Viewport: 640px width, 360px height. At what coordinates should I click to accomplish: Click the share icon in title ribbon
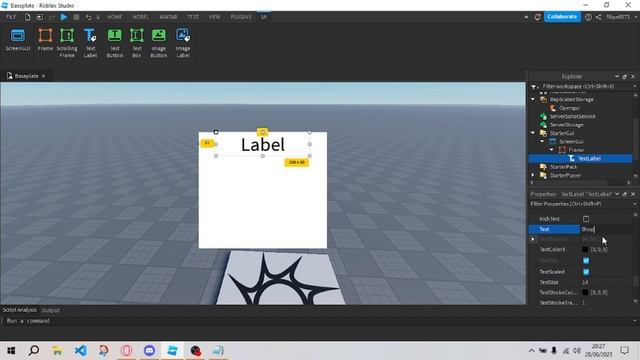[598, 17]
